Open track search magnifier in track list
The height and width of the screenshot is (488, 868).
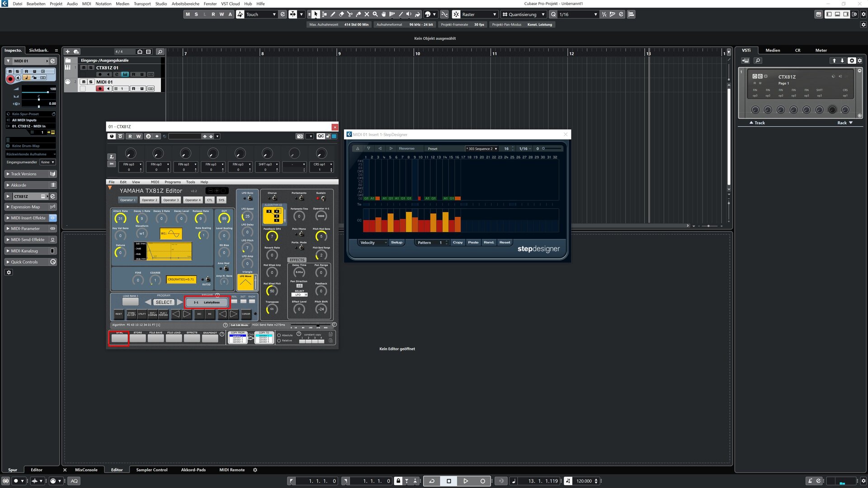pos(160,52)
